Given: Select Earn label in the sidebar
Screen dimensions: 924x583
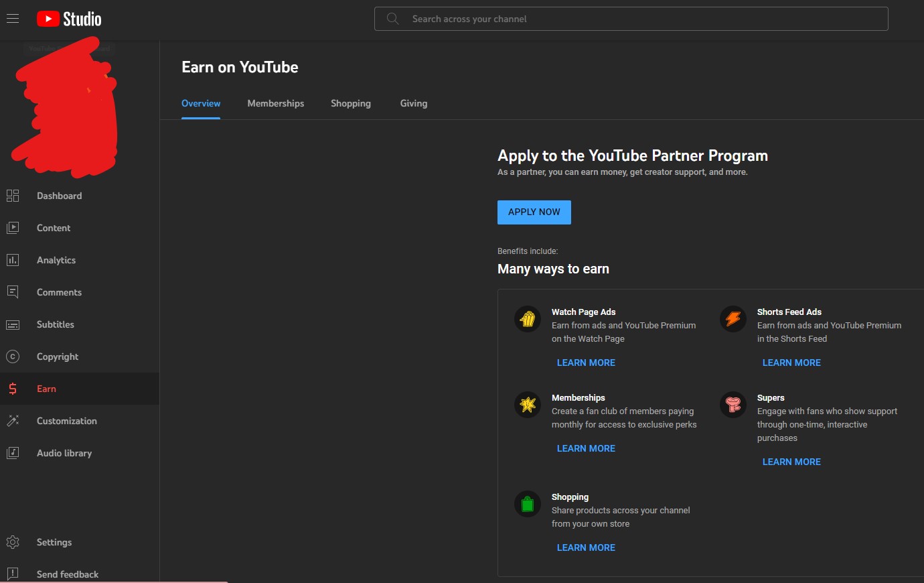Looking at the screenshot, I should tap(46, 389).
